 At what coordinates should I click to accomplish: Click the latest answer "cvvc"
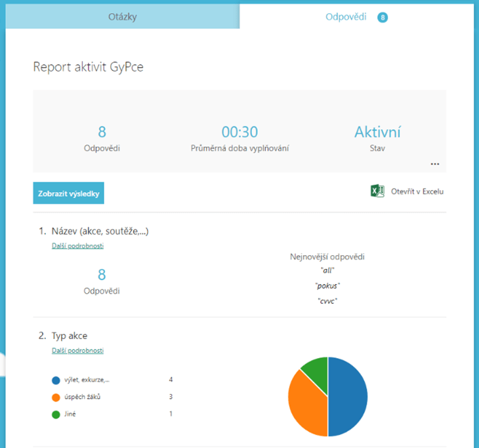pyautogui.click(x=327, y=300)
